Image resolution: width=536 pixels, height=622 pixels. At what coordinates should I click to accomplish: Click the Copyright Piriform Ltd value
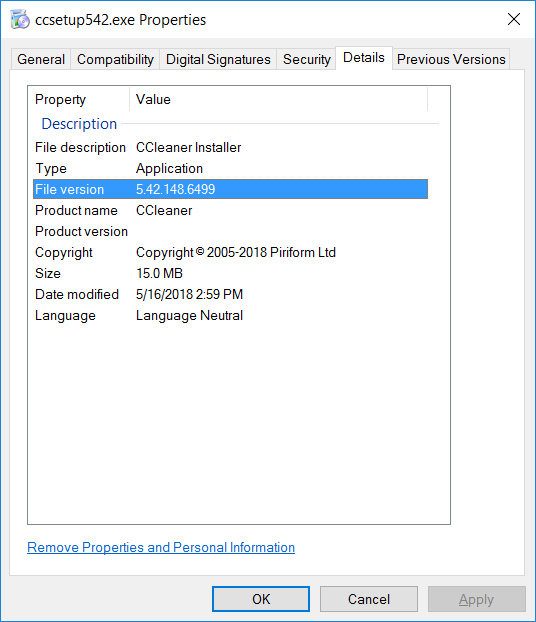pos(236,253)
